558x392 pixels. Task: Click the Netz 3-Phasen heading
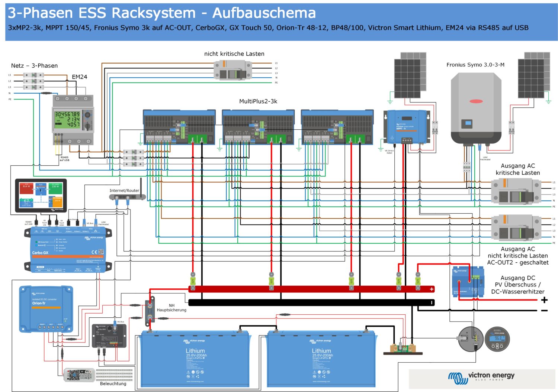tap(35, 65)
